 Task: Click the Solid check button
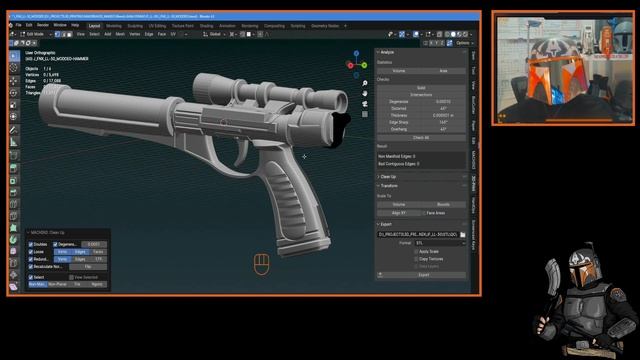[x=421, y=88]
